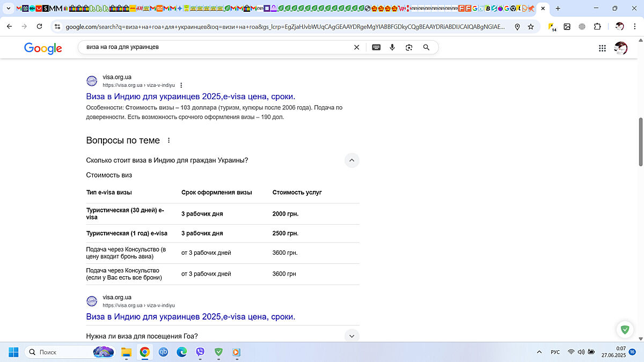Click the magnifying glass search icon
The height and width of the screenshot is (362, 644).
(x=426, y=47)
